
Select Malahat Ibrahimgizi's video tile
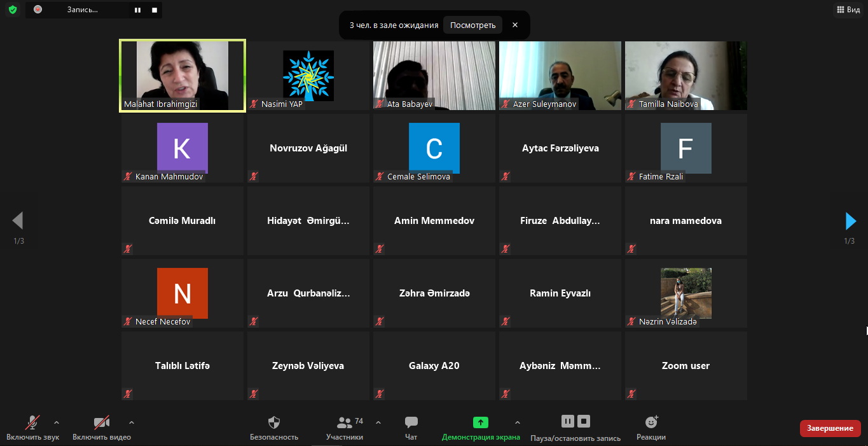(183, 76)
